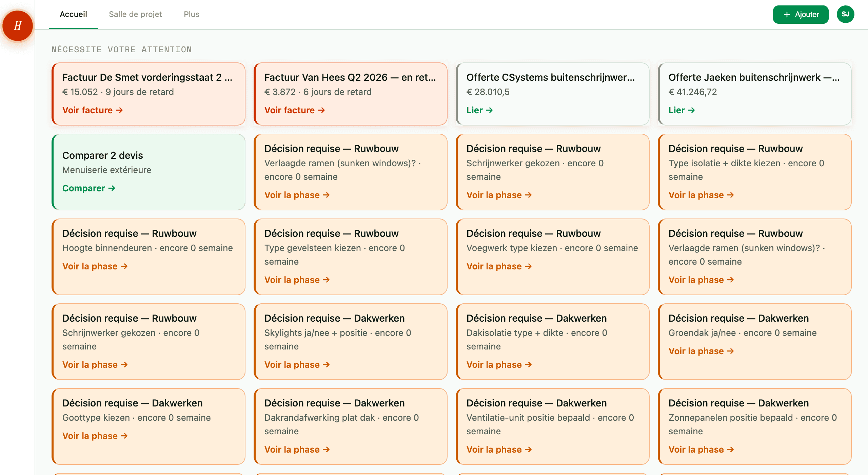Click Lier on Offerte CSystems card
This screenshot has height=475, width=868.
click(479, 110)
